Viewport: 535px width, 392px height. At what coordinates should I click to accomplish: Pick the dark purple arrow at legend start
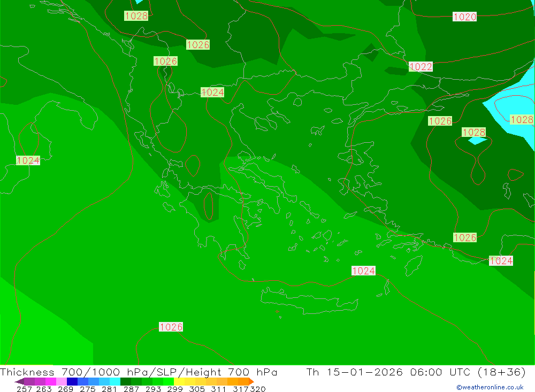click(19, 381)
